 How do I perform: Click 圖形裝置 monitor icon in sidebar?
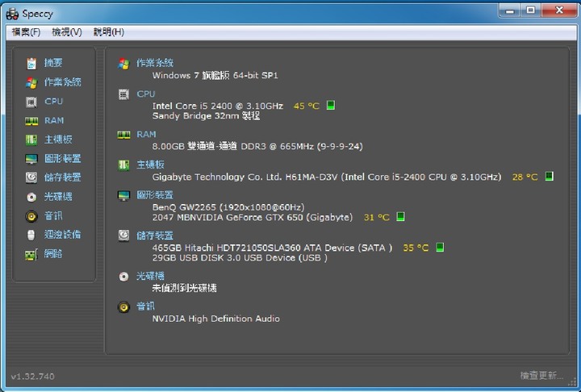[31, 159]
